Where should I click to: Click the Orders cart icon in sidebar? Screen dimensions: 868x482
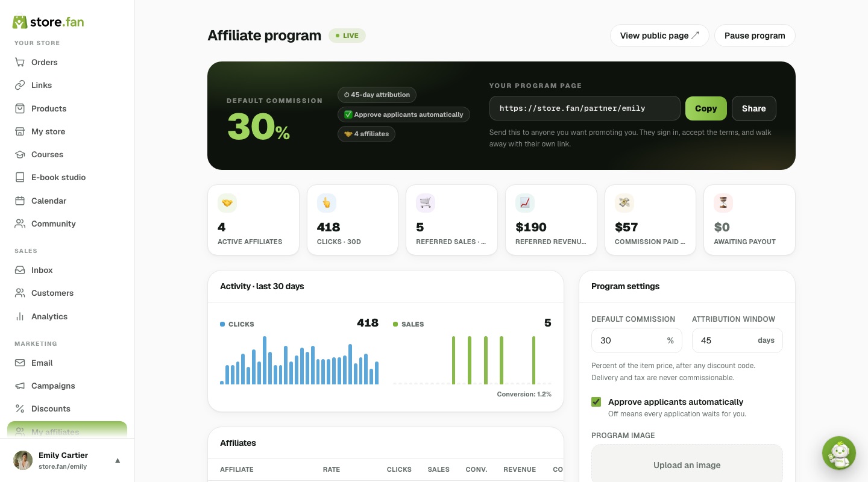coord(20,62)
